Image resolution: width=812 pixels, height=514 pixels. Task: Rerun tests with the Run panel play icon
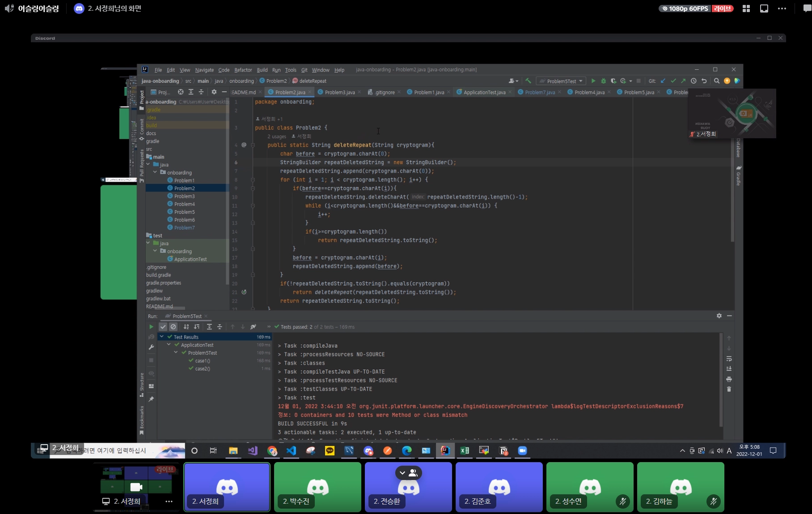[x=151, y=327]
